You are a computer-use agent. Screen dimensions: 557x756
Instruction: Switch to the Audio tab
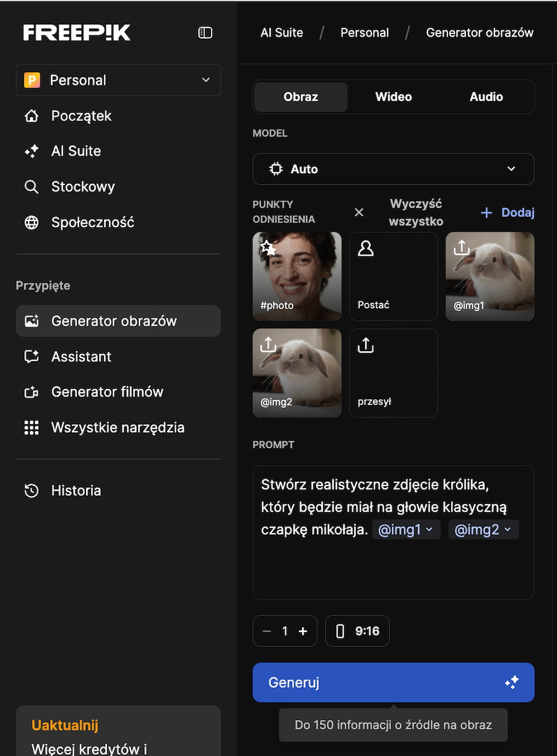coord(486,97)
